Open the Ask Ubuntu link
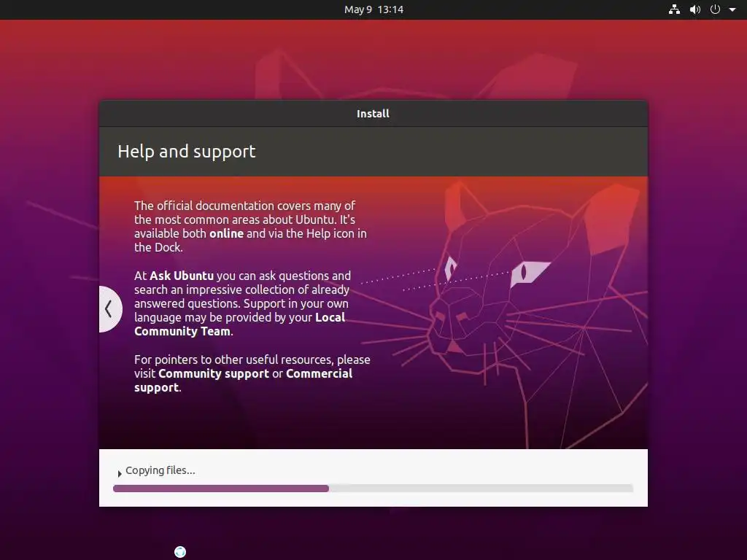The height and width of the screenshot is (560, 747). tap(182, 276)
